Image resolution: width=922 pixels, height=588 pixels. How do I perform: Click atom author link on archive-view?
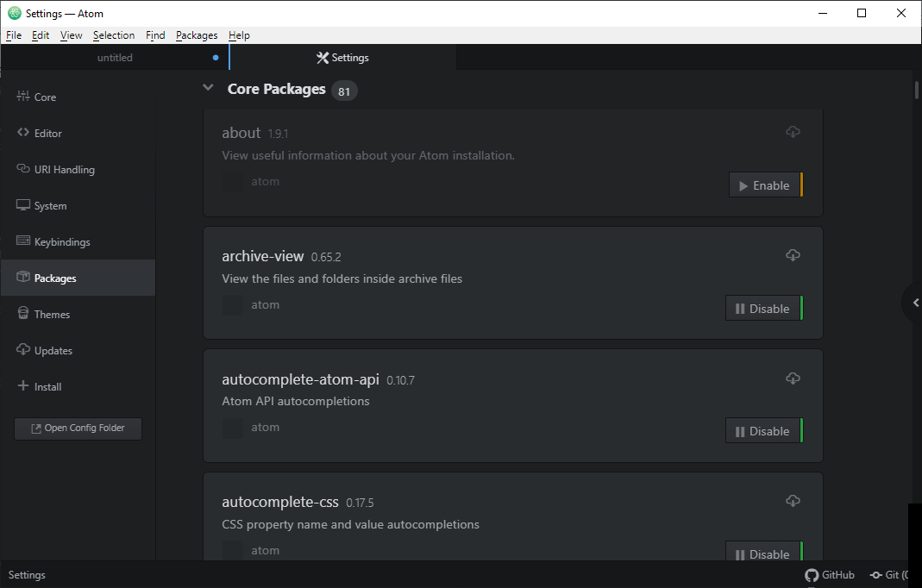265,305
